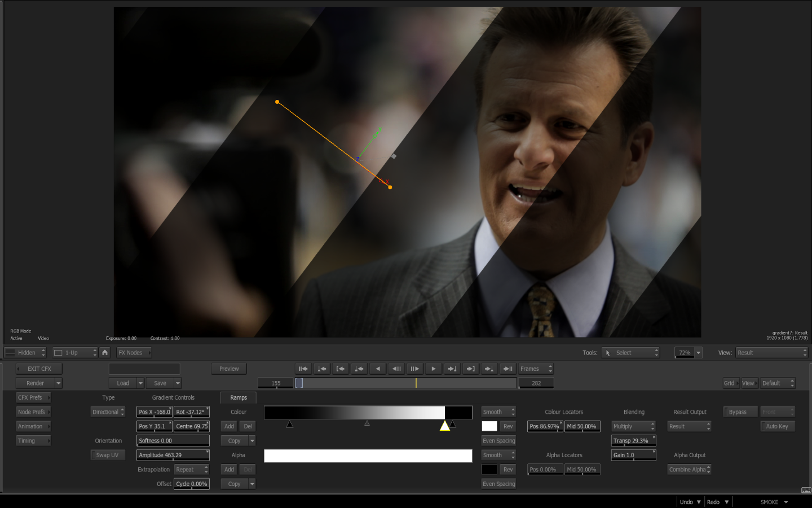Open the CFX Prefs menu

coord(33,397)
